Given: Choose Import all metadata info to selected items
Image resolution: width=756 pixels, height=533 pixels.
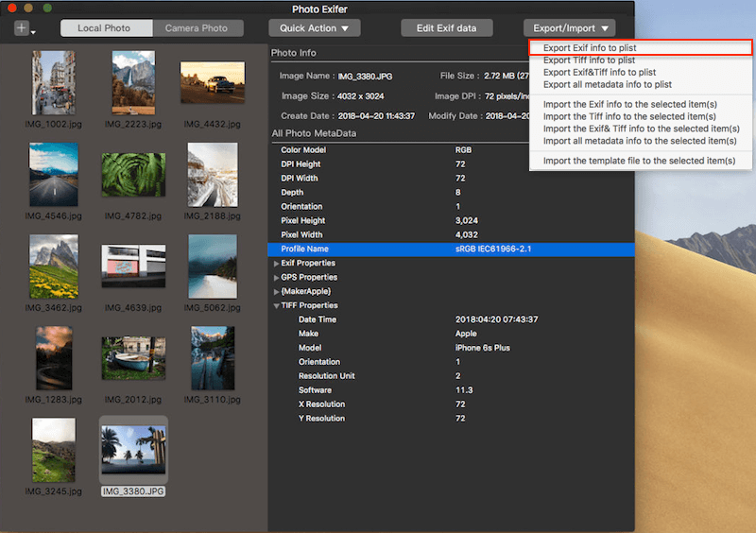Looking at the screenshot, I should (x=641, y=141).
